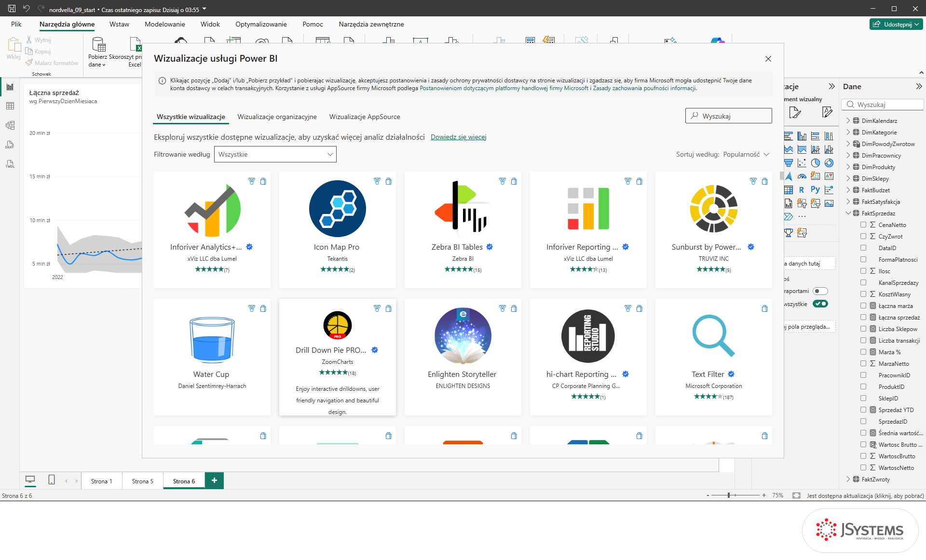926x560 pixels.
Task: Switch to mobile layout icon
Action: (x=52, y=480)
